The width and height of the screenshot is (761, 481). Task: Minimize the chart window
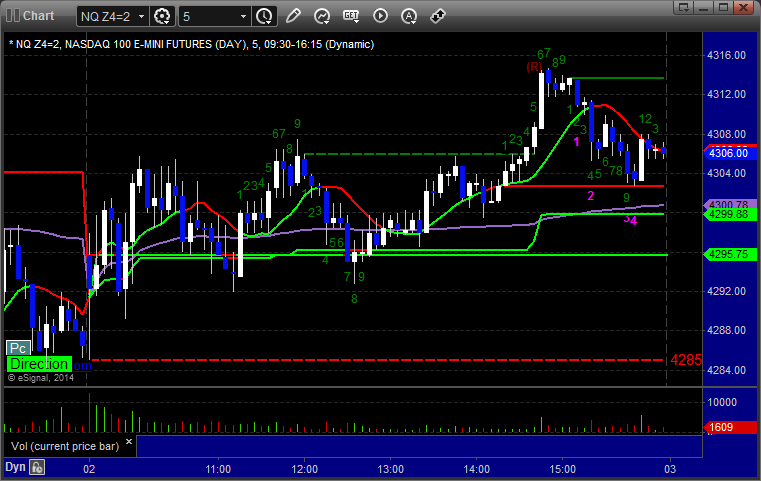[704, 7]
